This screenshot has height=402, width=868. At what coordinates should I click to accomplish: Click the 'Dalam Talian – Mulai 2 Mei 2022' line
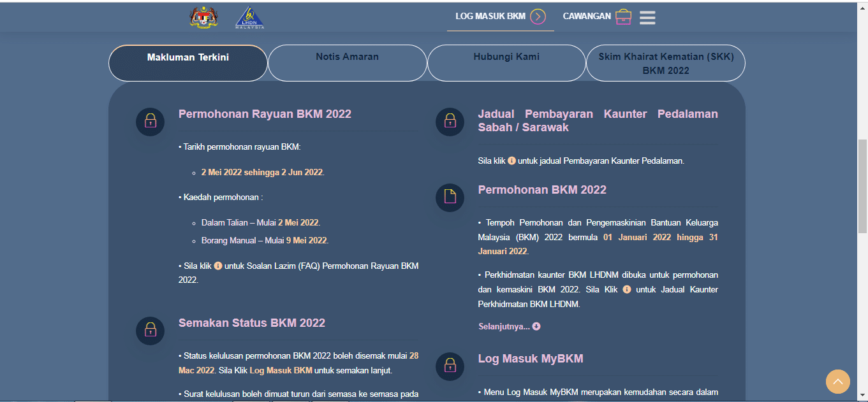[x=260, y=222]
